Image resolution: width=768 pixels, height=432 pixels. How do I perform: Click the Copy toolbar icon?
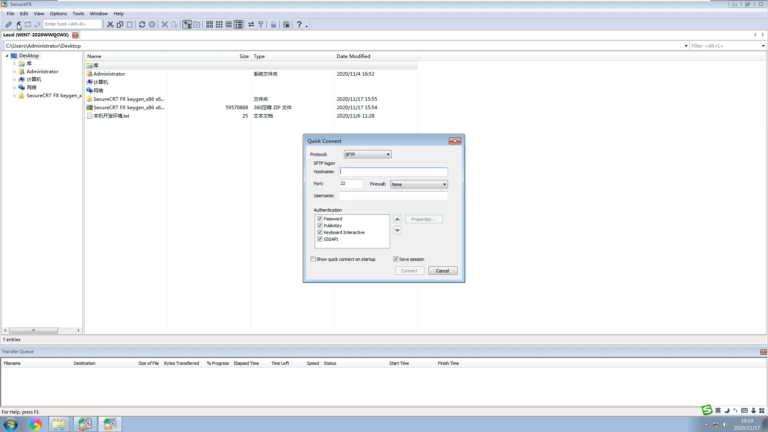[120, 24]
